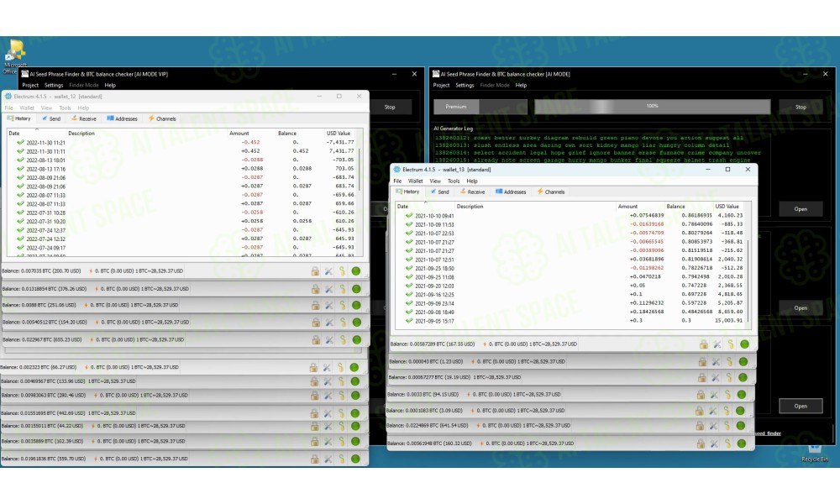Open the preferences icon in the 0.0088 BTC status bar
Image resolution: width=840 pixels, height=504 pixels.
tap(329, 305)
